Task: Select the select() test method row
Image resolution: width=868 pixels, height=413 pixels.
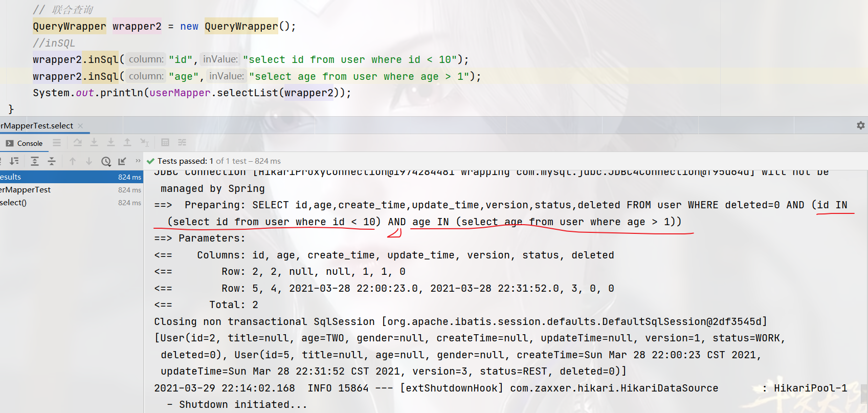Action: coord(71,203)
